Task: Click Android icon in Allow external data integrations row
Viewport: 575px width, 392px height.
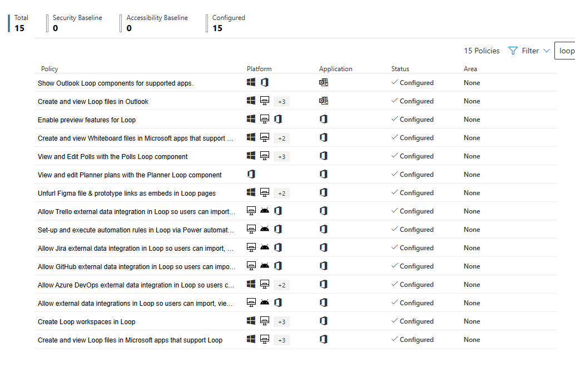Action: 264,302
